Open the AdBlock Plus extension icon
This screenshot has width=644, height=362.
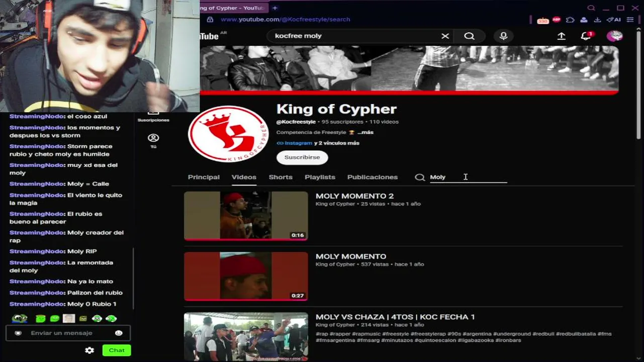pyautogui.click(x=557, y=20)
